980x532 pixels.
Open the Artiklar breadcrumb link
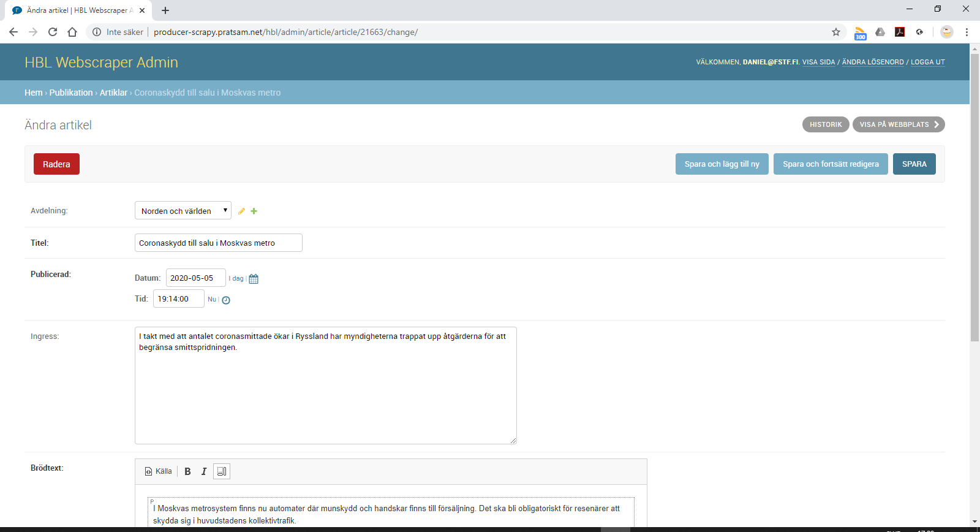(113, 93)
